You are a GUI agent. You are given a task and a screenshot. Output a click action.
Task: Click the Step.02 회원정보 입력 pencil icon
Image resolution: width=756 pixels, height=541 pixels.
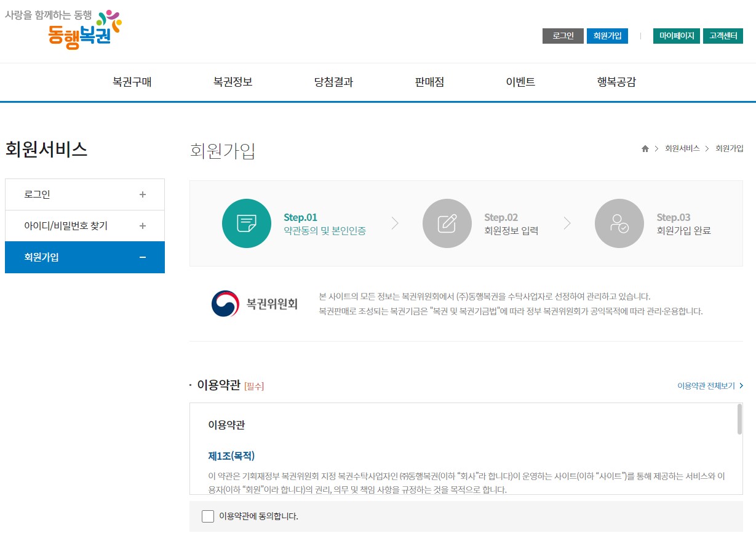447,223
